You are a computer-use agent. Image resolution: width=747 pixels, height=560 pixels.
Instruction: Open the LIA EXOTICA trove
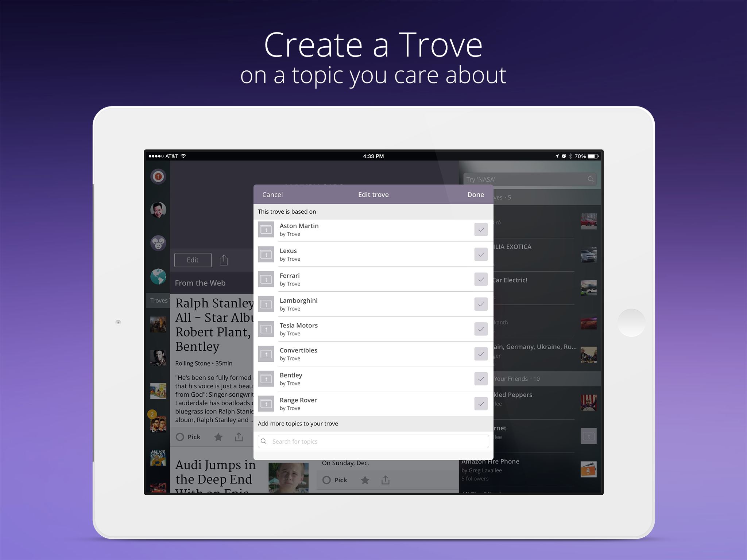tap(512, 247)
